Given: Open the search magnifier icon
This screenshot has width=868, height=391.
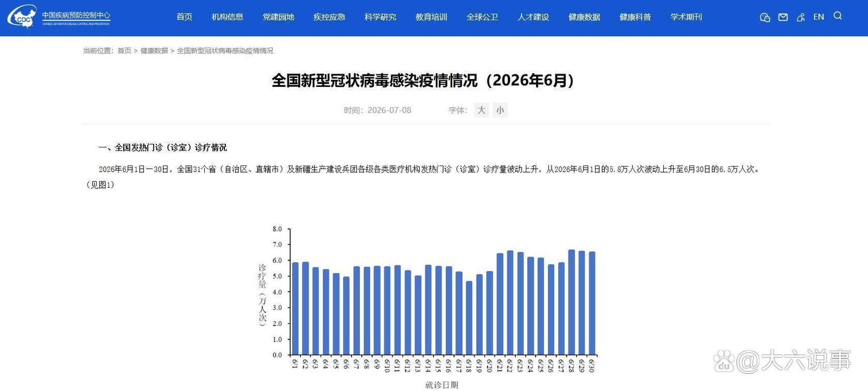Looking at the screenshot, I should click(838, 16).
